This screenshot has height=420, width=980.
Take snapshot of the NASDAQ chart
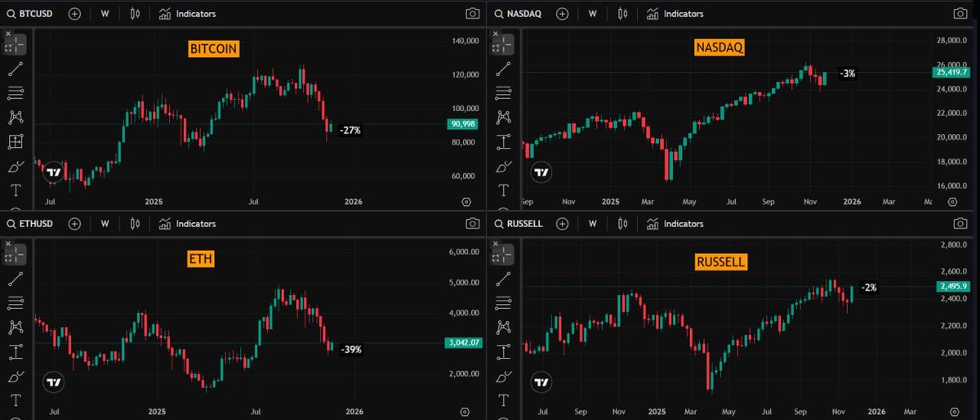tap(960, 14)
